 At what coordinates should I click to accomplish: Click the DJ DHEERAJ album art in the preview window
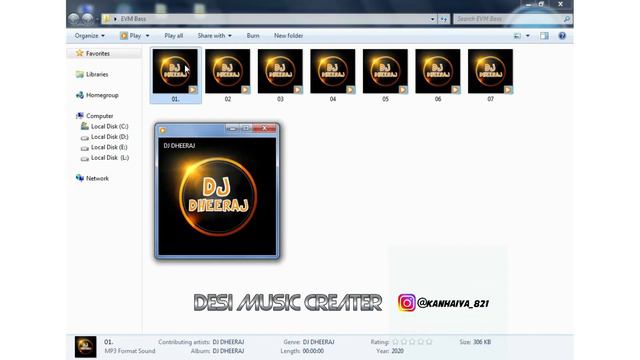point(218,197)
